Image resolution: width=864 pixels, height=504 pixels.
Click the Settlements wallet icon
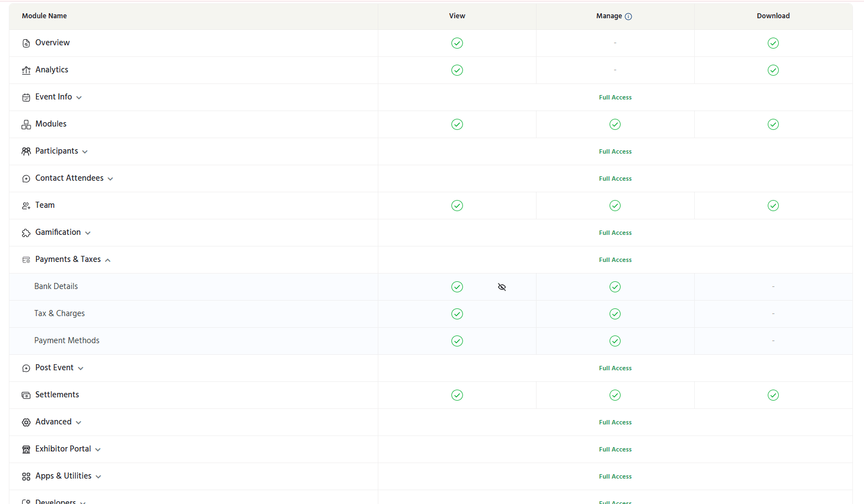click(26, 395)
